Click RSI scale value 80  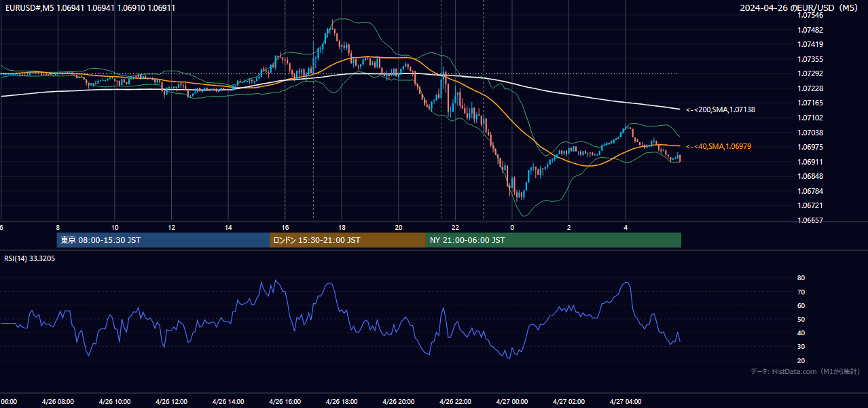801,278
